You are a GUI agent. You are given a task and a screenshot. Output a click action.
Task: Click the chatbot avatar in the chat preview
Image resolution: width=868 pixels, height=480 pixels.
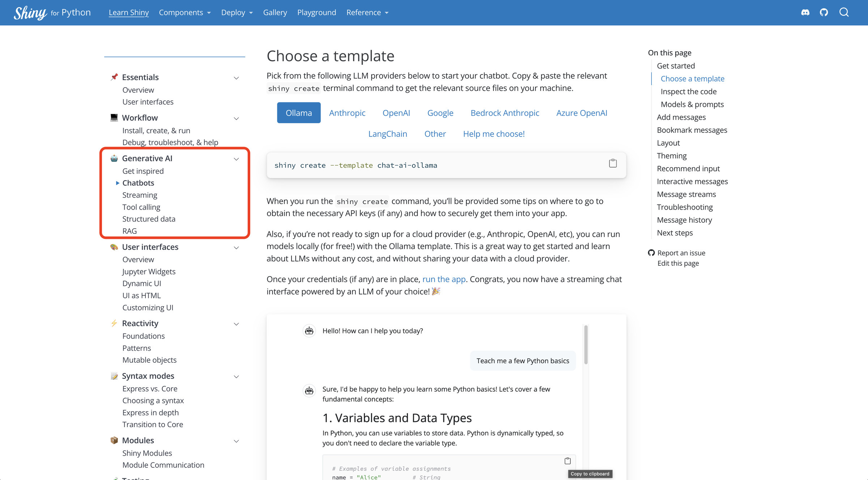309,330
